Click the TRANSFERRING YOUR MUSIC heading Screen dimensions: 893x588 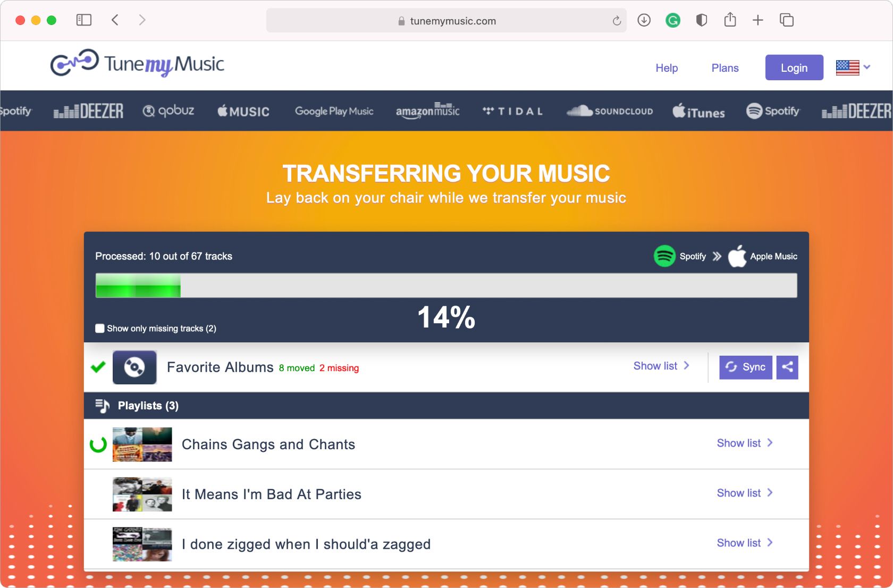click(x=446, y=173)
